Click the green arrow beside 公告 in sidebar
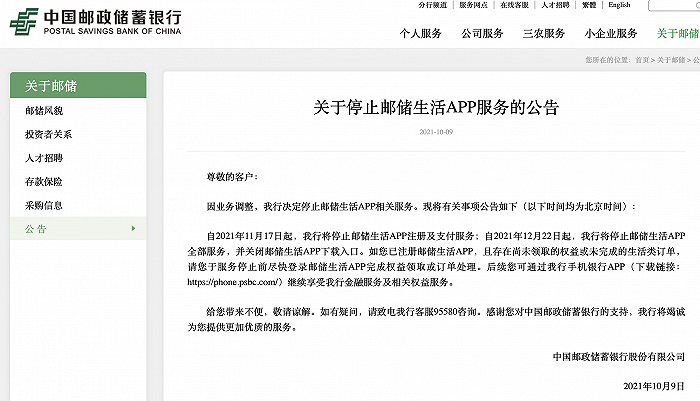This screenshot has width=700, height=401. 133,230
